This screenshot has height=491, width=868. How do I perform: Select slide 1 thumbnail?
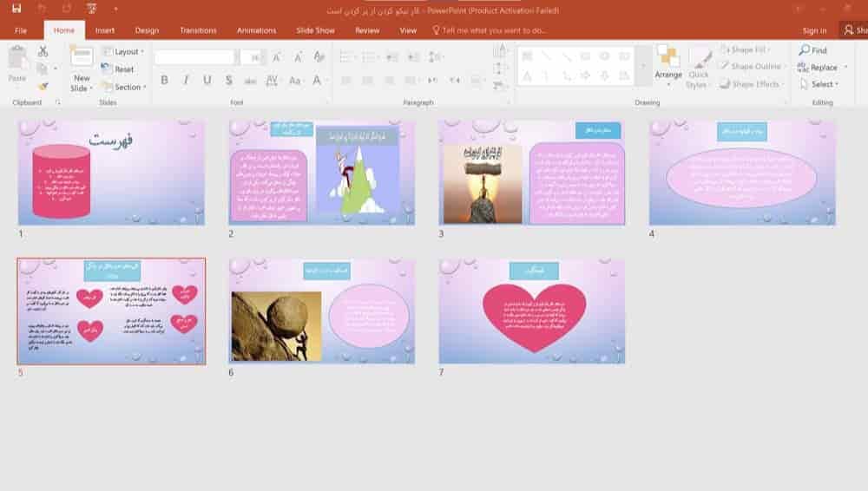pos(111,172)
